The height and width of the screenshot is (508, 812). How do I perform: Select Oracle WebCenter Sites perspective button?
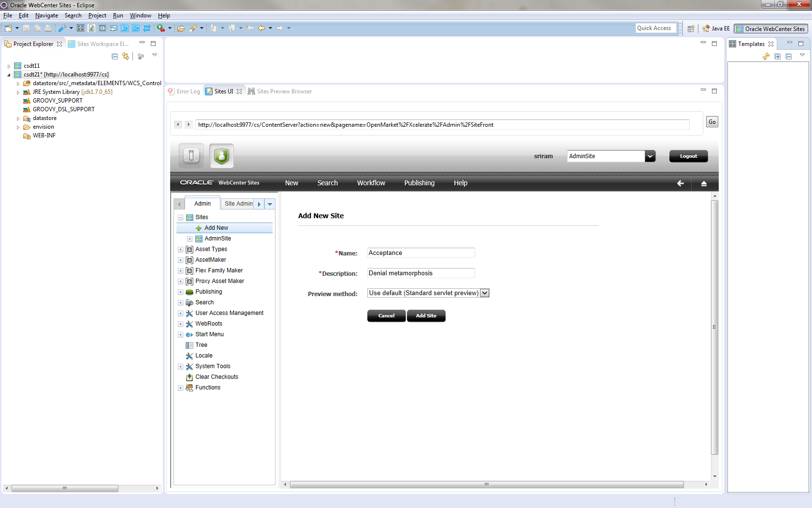[x=770, y=29]
